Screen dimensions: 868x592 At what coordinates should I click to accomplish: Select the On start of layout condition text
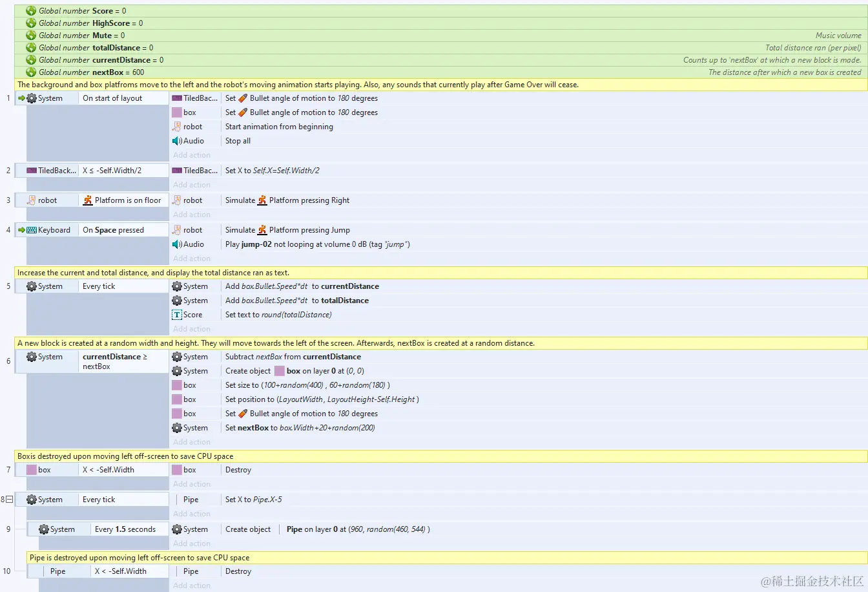pos(112,98)
